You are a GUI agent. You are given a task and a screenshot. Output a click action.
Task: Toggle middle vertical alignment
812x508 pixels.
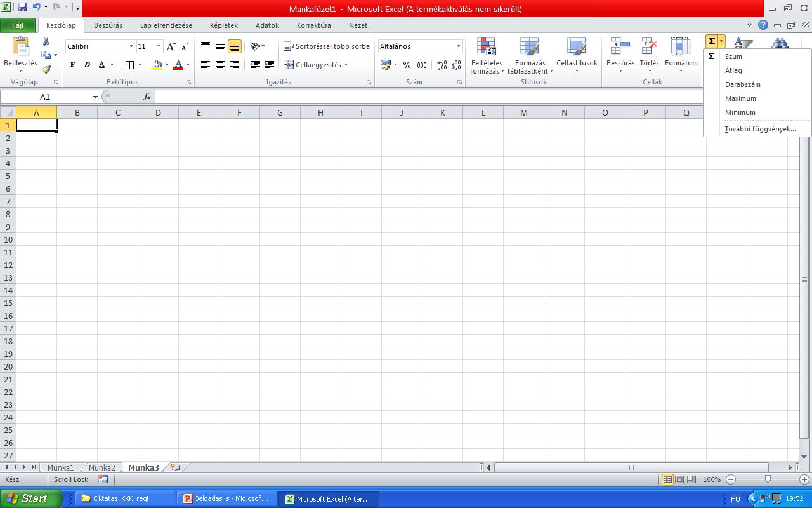click(x=220, y=46)
